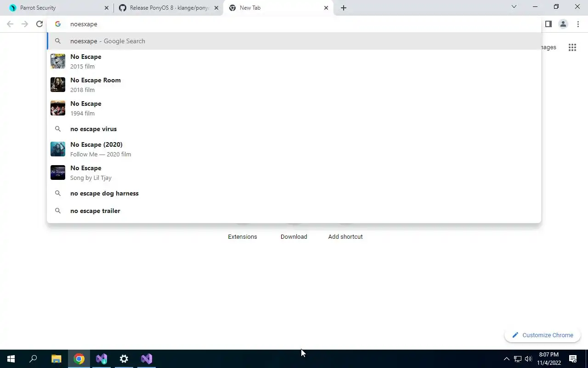Choose No Escape 2015 film suggestion
The height and width of the screenshot is (368, 588).
click(x=294, y=61)
